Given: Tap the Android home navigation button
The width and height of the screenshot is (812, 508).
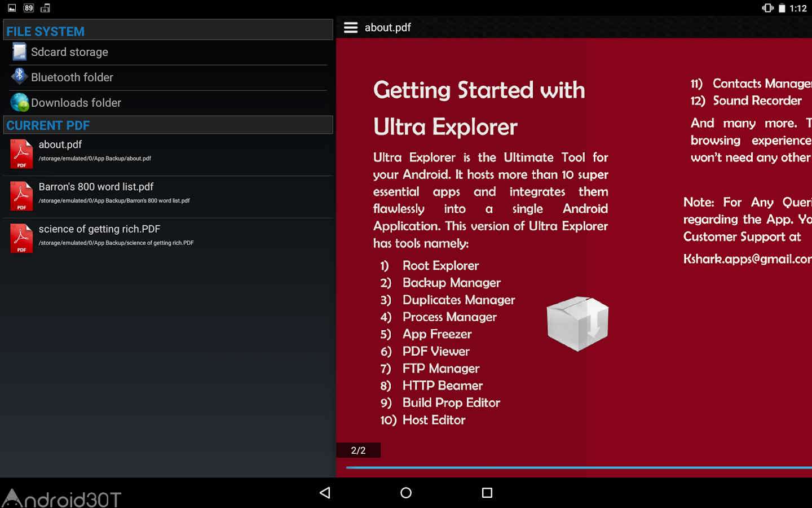Looking at the screenshot, I should [406, 493].
